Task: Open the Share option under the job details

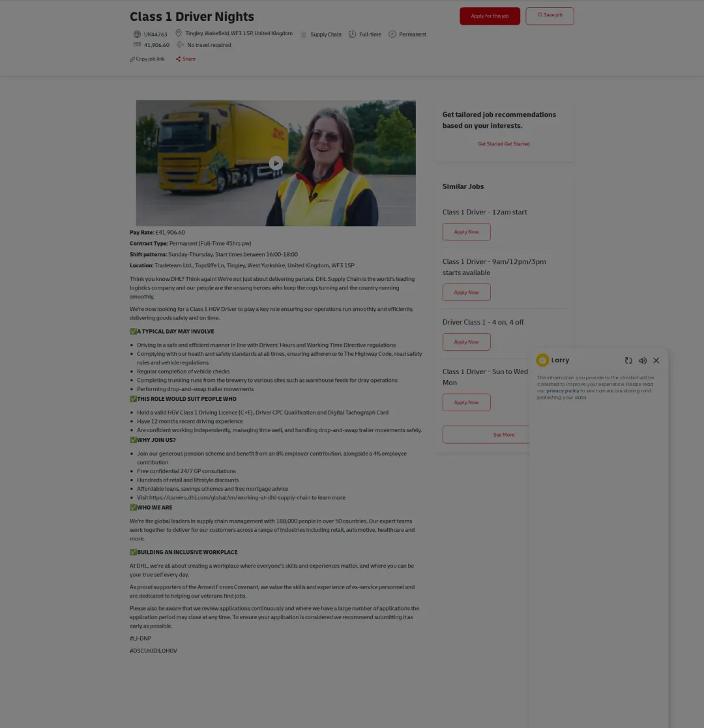Action: [x=185, y=59]
